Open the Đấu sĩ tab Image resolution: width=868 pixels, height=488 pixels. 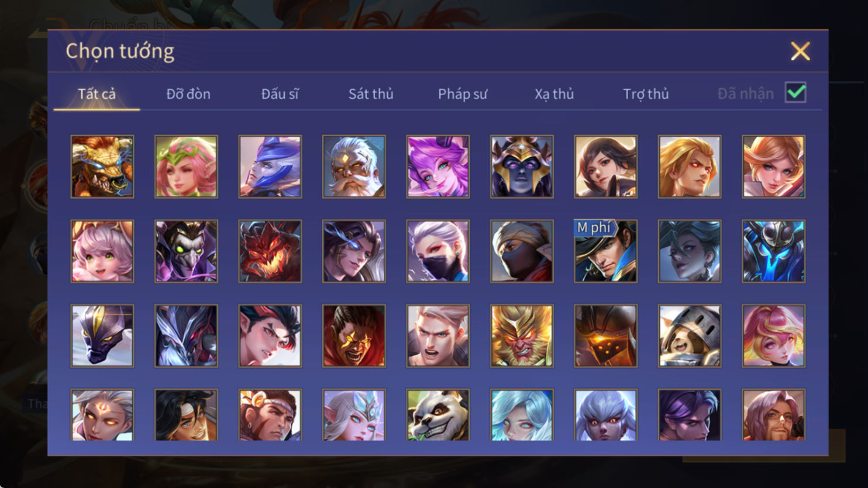click(280, 94)
